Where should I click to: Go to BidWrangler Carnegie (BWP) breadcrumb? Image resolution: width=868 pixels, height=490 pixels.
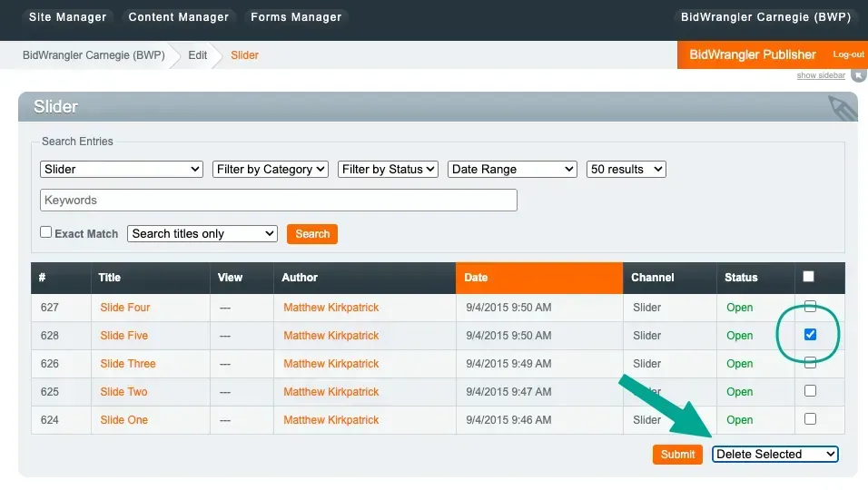coord(94,55)
